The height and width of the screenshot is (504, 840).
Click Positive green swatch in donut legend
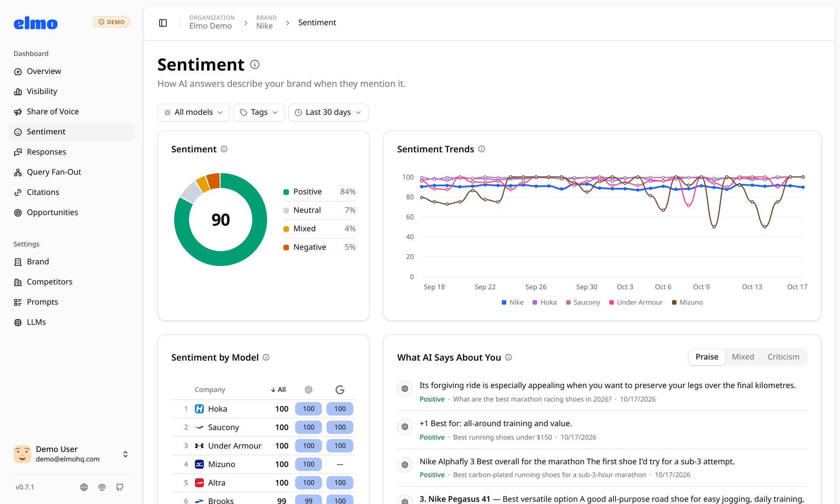(286, 192)
